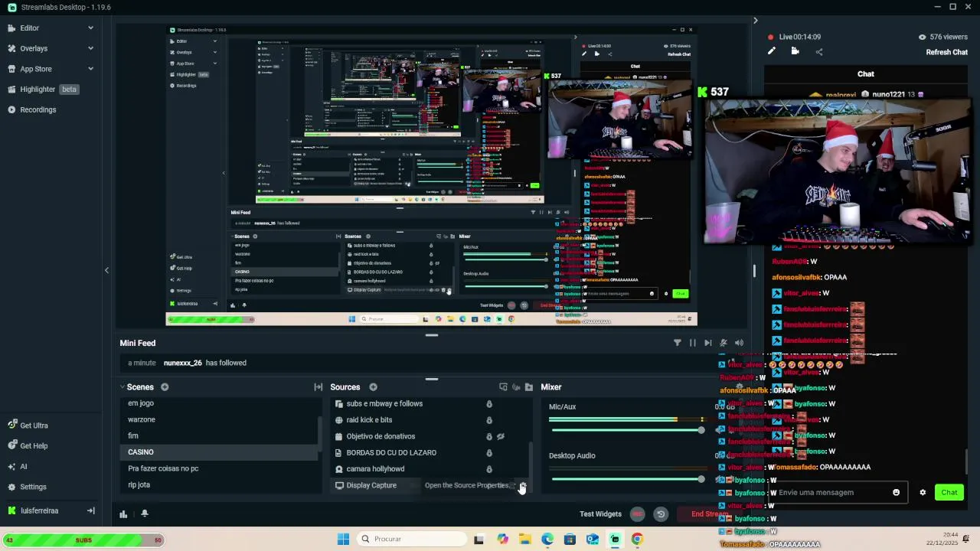Viewport: 980px width, 551px height.
Task: Open the scene transitions icon
Action: 318,387
